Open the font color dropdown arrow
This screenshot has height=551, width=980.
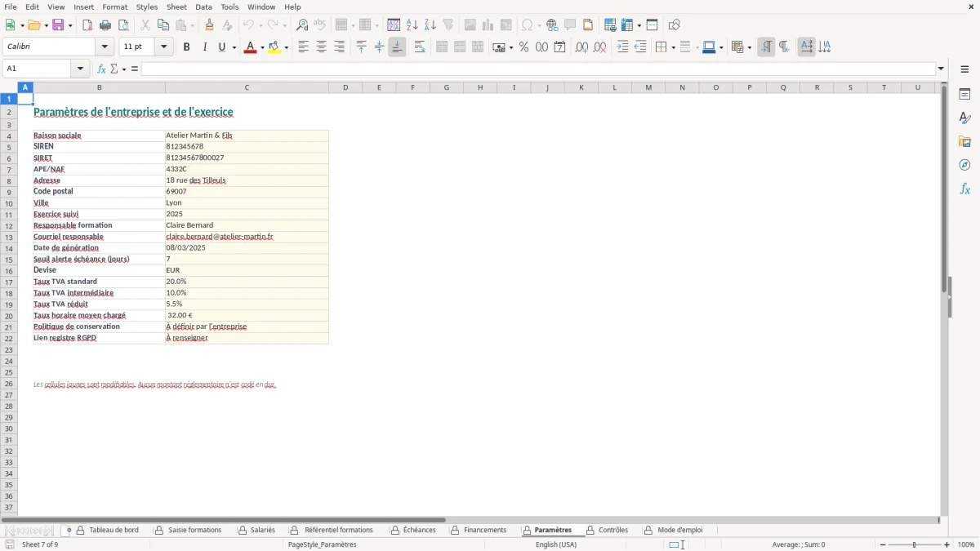pos(262,47)
